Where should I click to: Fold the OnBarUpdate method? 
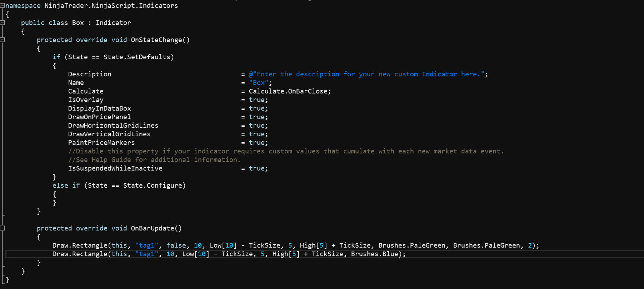[2, 228]
